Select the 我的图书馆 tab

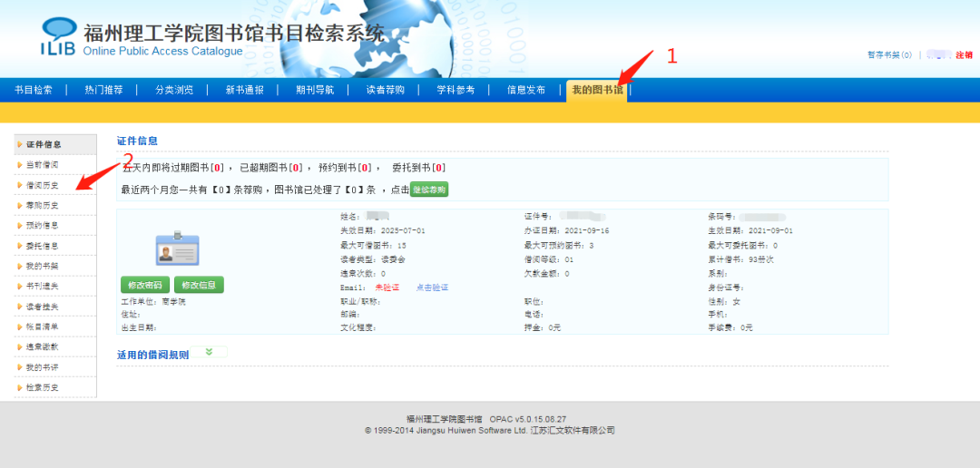click(x=597, y=90)
